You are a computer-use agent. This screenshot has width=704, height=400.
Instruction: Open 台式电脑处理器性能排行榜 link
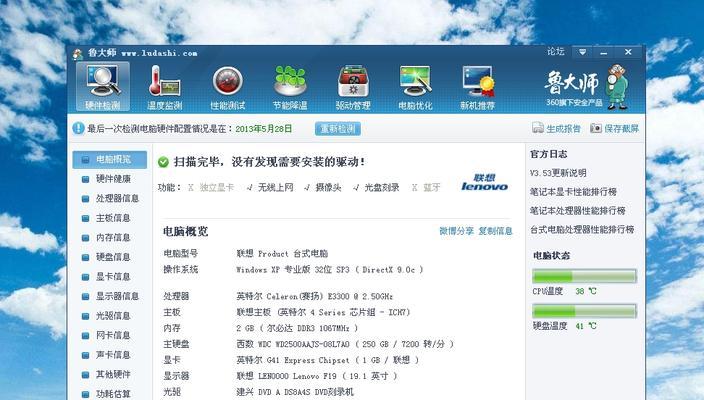[582, 229]
